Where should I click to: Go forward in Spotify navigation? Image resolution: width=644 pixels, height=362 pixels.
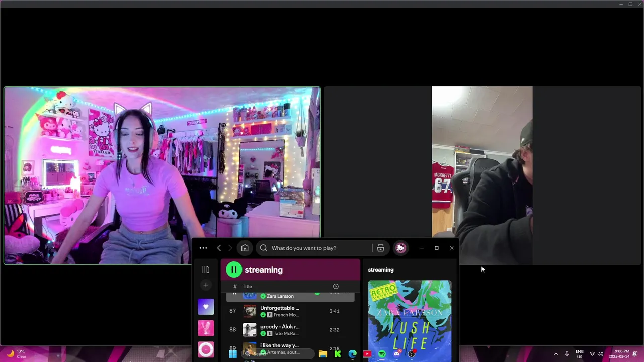point(230,248)
